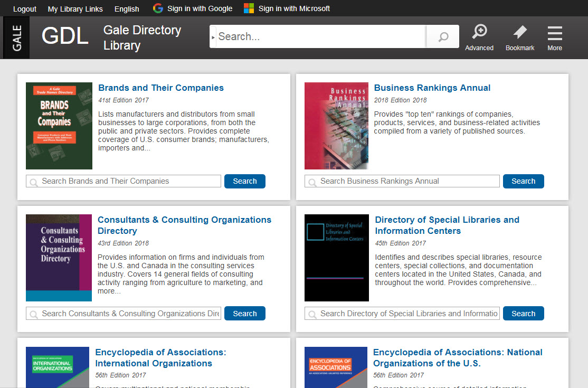The width and height of the screenshot is (588, 388).
Task: Focus the Search Consultants & Consulting Organizations field
Action: pos(124,314)
